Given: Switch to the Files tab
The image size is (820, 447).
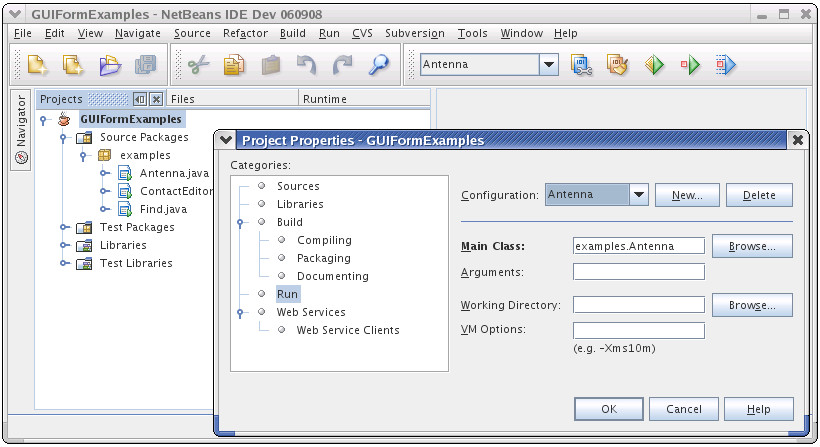Looking at the screenshot, I should (232, 99).
